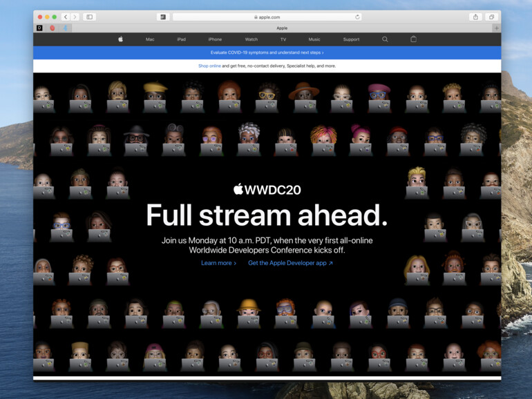Open the Support menu item
Viewport: 532px width, 399px height.
click(x=351, y=39)
